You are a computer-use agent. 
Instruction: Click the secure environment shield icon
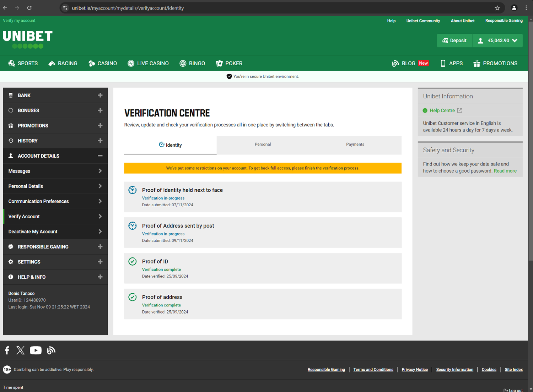point(229,76)
